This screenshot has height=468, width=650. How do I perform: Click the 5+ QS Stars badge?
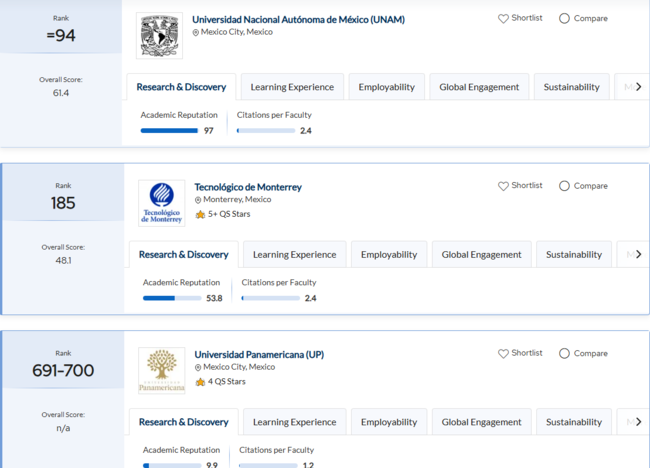(x=225, y=214)
